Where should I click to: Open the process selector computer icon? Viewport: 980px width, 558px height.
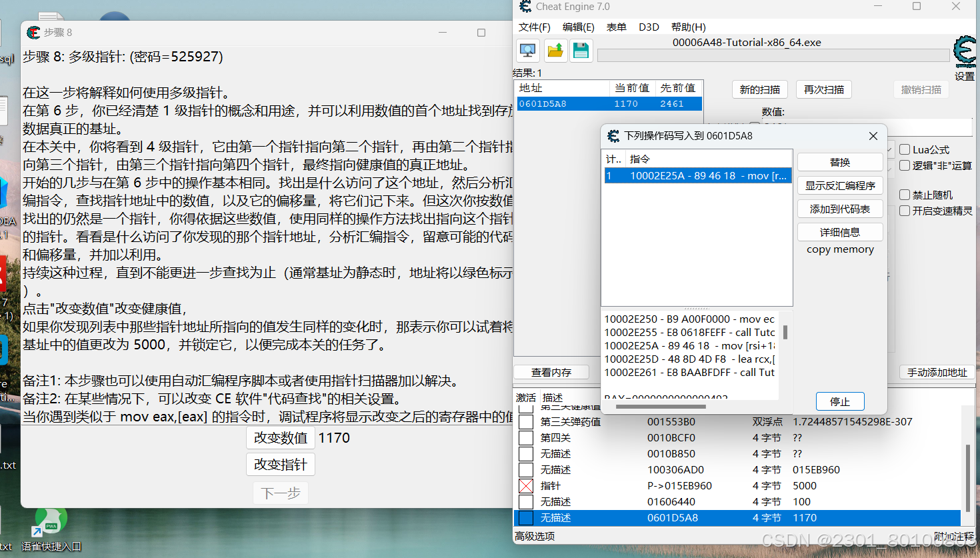tap(528, 51)
